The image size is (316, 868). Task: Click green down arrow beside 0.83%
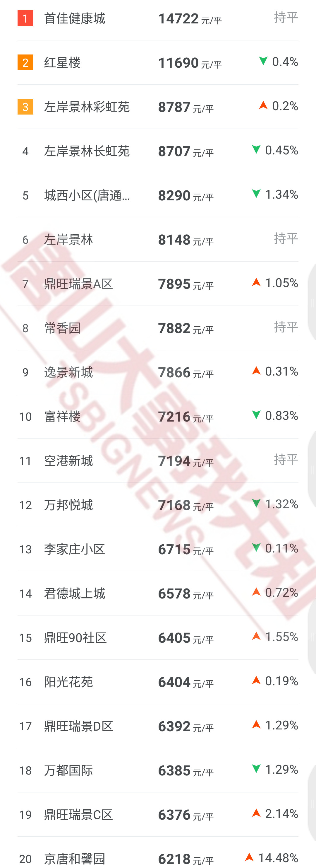coord(256,415)
